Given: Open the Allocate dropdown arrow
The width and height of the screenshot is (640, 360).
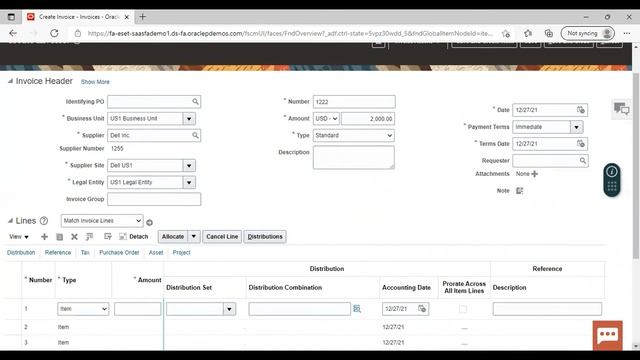Looking at the screenshot, I should click(x=194, y=237).
